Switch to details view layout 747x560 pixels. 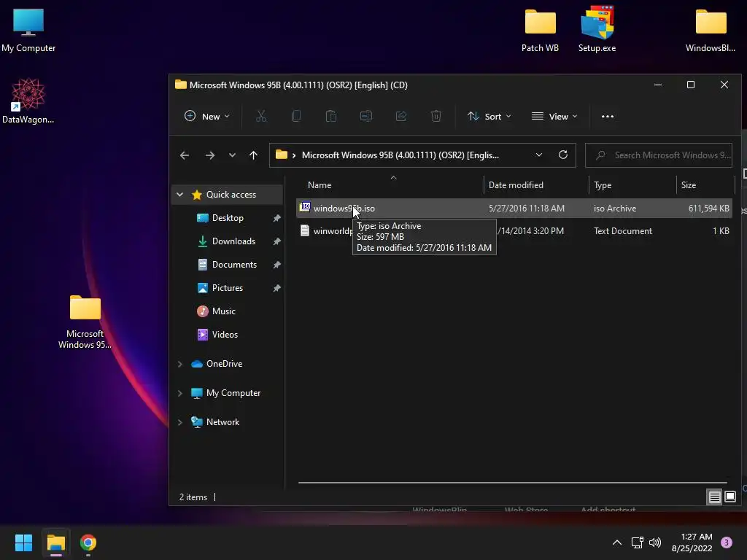[x=715, y=497]
